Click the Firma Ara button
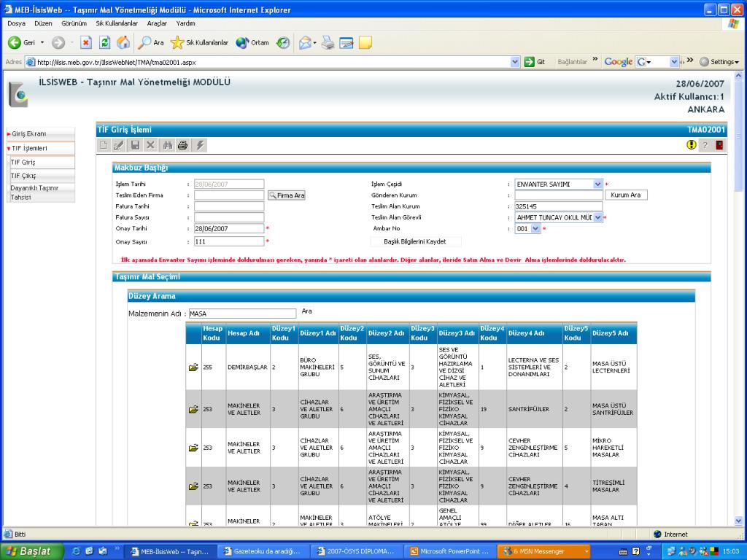Image resolution: width=747 pixels, height=560 pixels. click(x=287, y=195)
